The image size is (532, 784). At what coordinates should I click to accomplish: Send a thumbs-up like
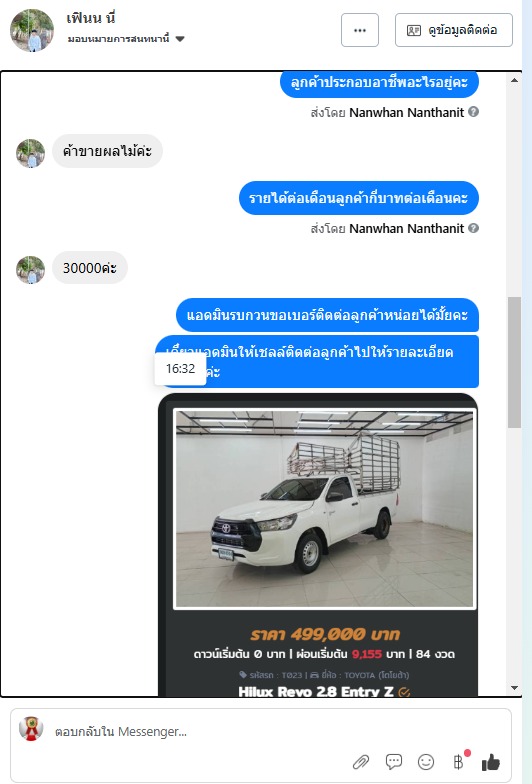click(x=490, y=762)
